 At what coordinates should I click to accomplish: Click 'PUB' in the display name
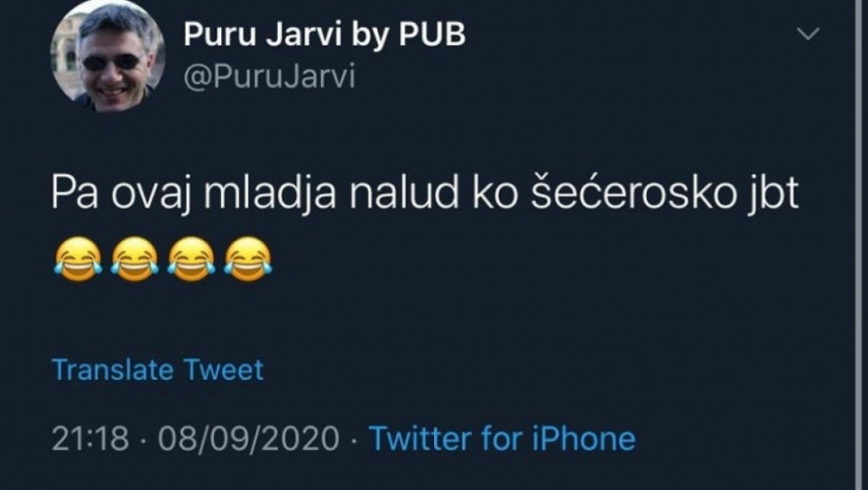tap(432, 34)
